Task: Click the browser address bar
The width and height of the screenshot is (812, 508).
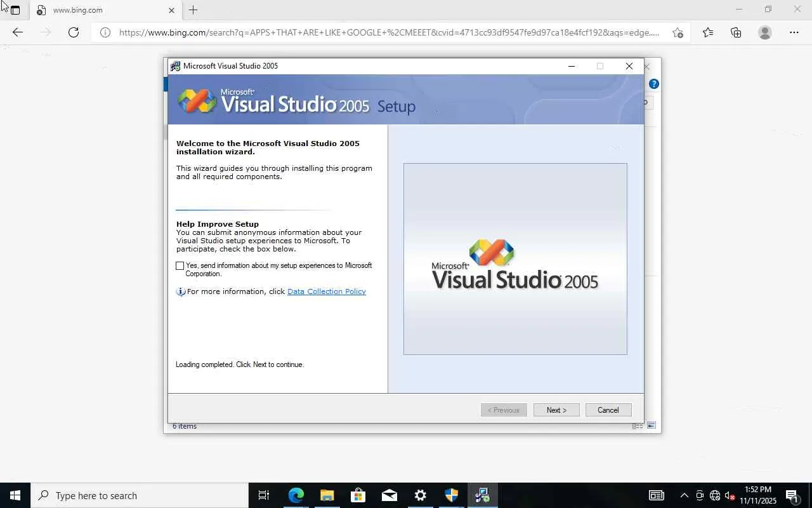Action: pos(389,32)
